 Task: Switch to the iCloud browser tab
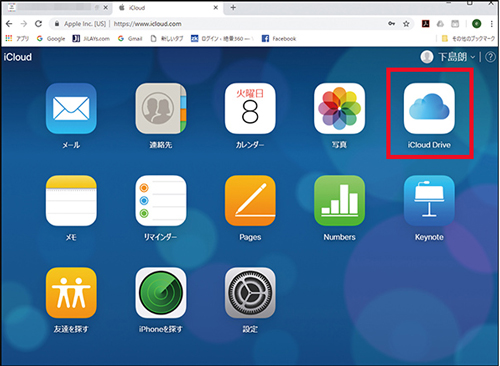tap(168, 8)
